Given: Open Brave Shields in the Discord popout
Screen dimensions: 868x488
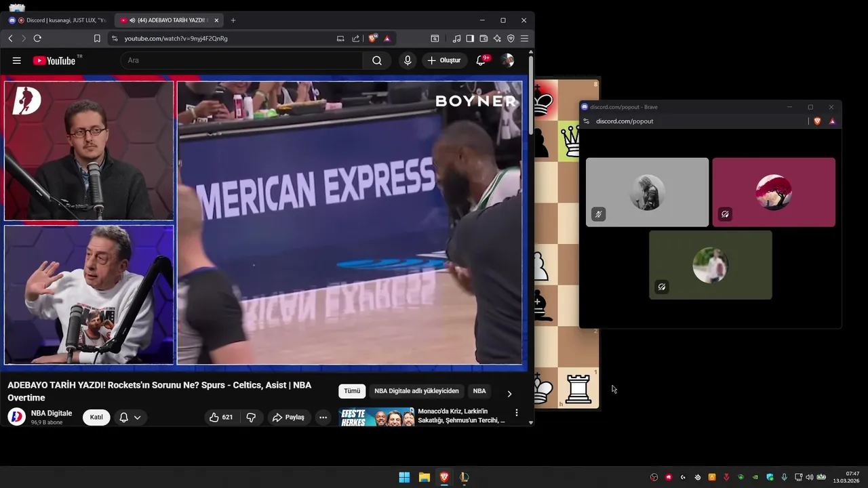Looking at the screenshot, I should coord(817,121).
